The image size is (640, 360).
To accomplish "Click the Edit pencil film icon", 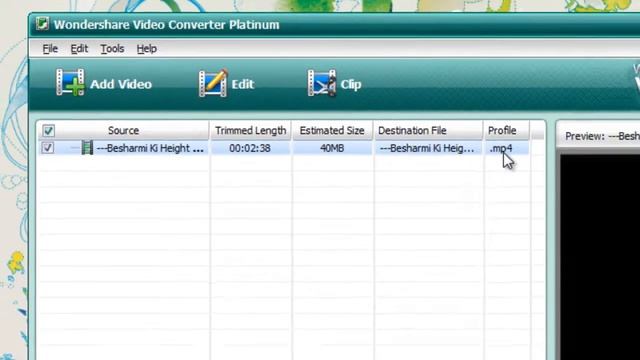I will tap(213, 83).
